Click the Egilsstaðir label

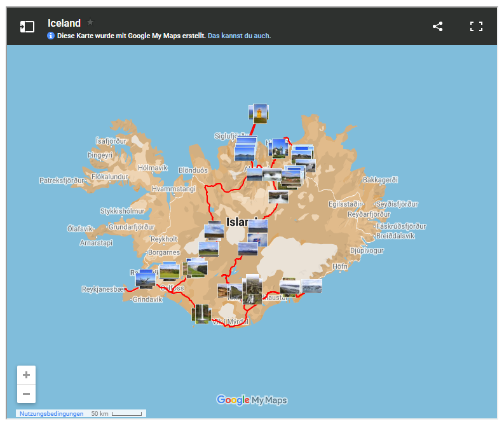pyautogui.click(x=345, y=204)
